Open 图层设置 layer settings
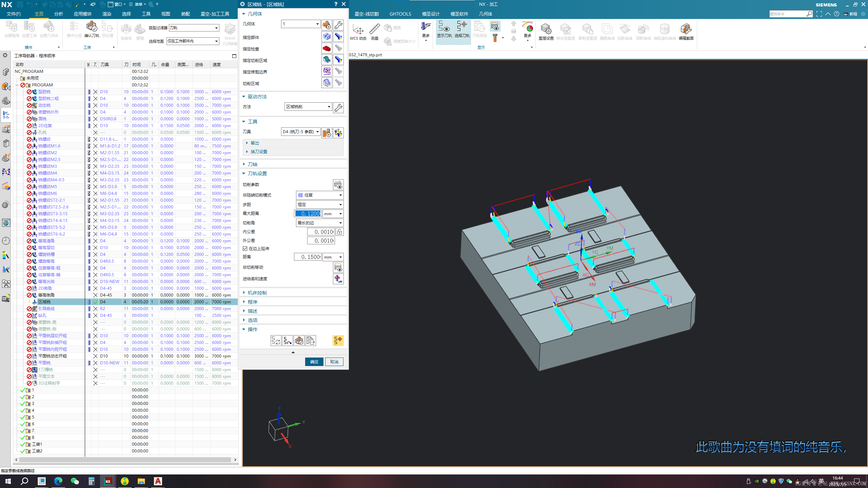This screenshot has width=868, height=488. point(546,32)
